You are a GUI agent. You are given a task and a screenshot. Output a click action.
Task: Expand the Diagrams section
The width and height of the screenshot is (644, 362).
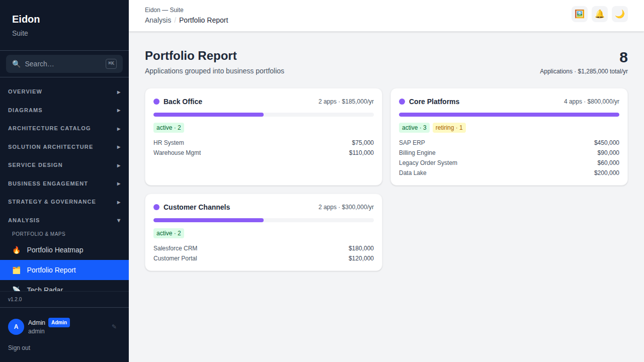pos(64,110)
